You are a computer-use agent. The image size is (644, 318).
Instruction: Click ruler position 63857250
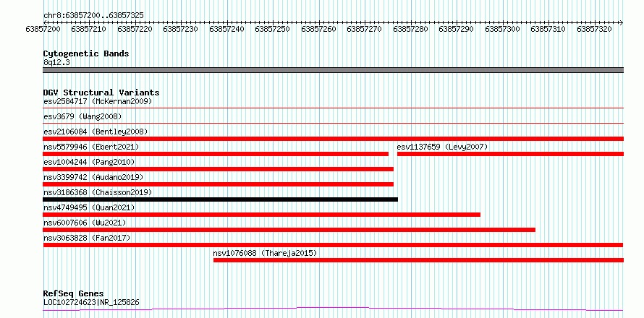[x=272, y=29]
